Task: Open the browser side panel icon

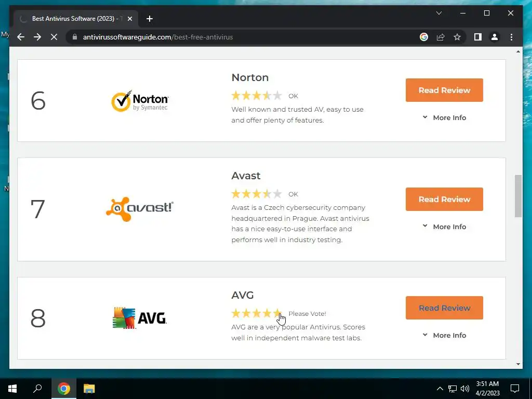Action: coord(478,37)
